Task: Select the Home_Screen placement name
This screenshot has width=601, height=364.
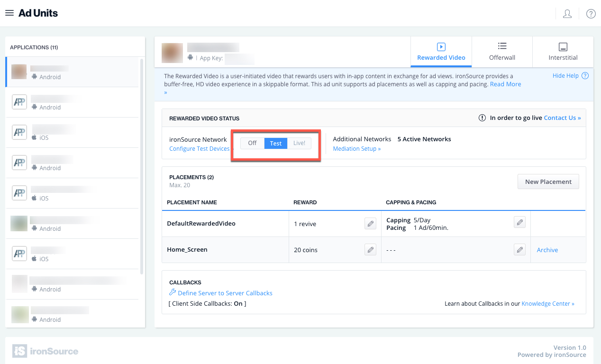Action: pyautogui.click(x=187, y=250)
